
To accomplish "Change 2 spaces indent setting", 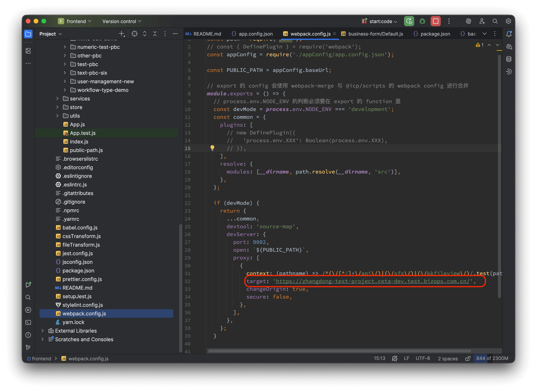I will pos(448,359).
